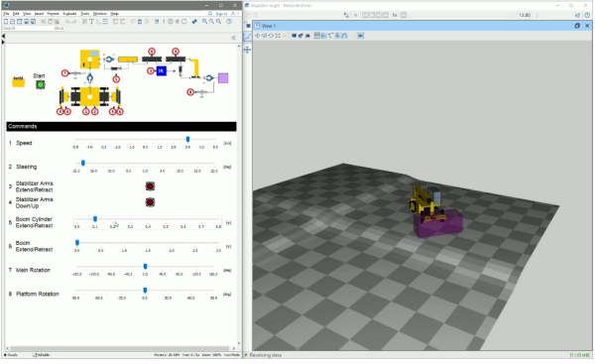
Task: Click the black expander triangle at worksheet top-left
Action: pos(3,37)
